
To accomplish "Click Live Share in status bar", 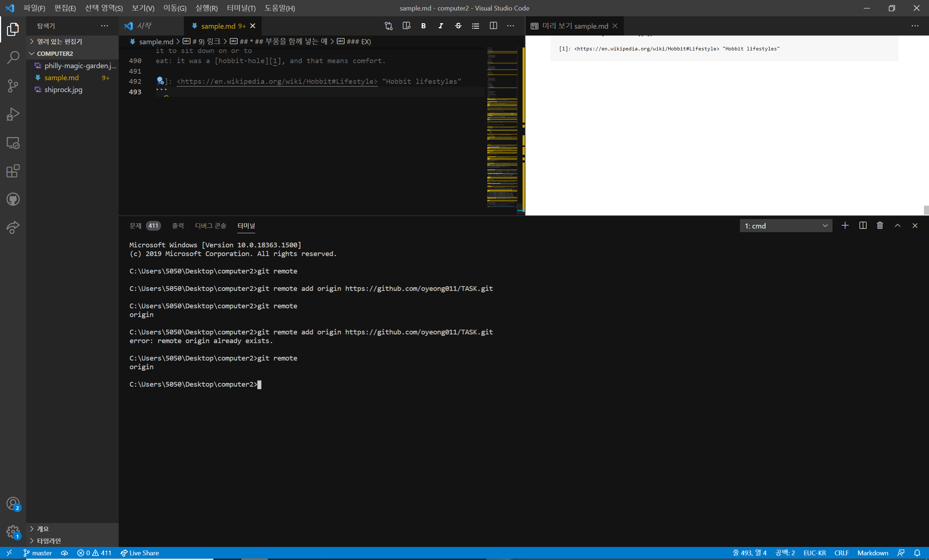I will 139,553.
